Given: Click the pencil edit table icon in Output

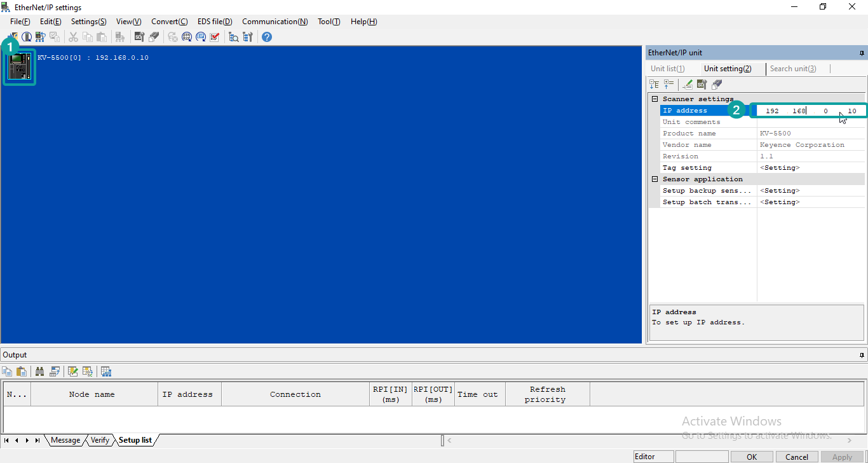Looking at the screenshot, I should click(73, 371).
